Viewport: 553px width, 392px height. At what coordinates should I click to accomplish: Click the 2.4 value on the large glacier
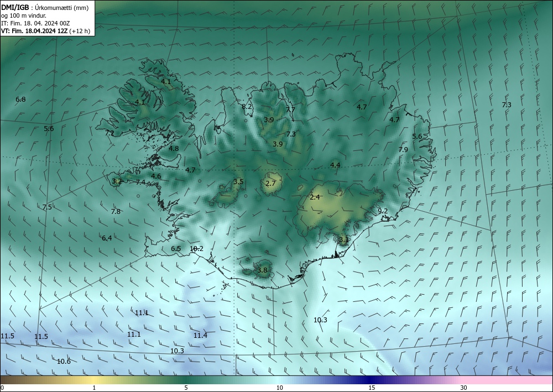(x=315, y=197)
